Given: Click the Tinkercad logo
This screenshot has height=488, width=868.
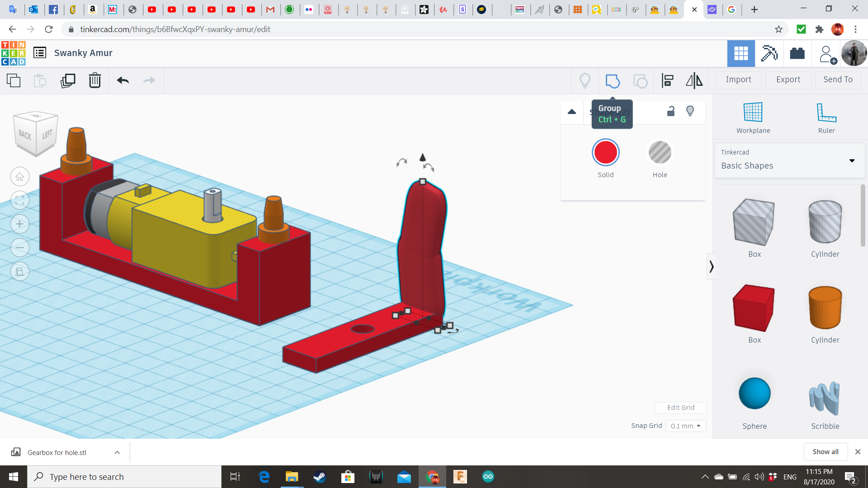Looking at the screenshot, I should point(14,53).
